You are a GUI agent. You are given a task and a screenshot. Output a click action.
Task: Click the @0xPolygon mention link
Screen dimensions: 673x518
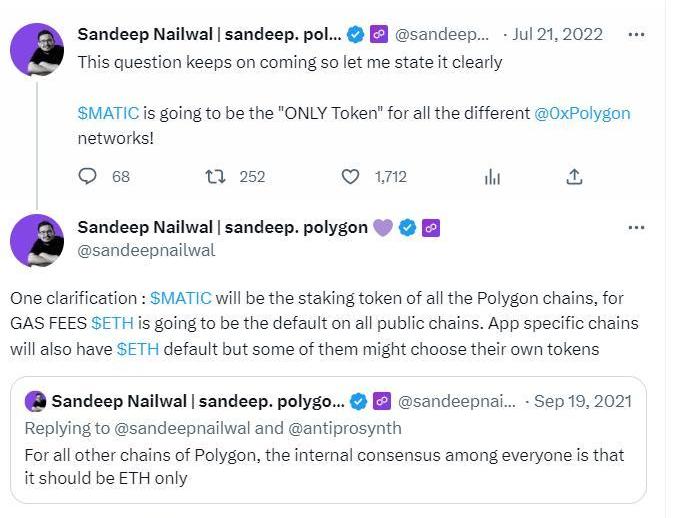click(582, 113)
